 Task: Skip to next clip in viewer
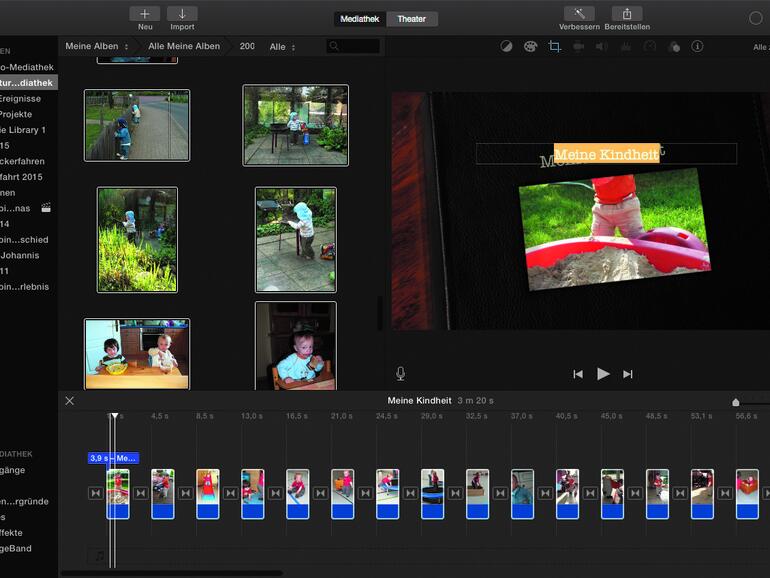coord(628,374)
